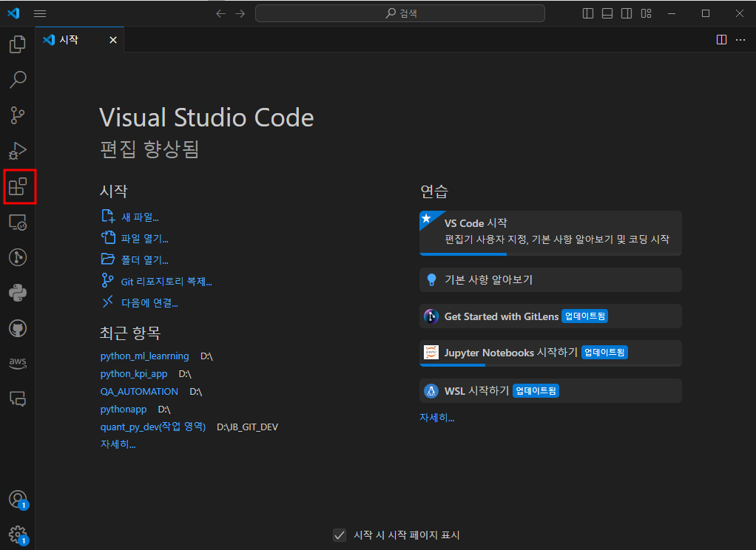Viewport: 756px width, 550px height.
Task: Click Git 리포지토리 복제... link
Action: point(166,282)
